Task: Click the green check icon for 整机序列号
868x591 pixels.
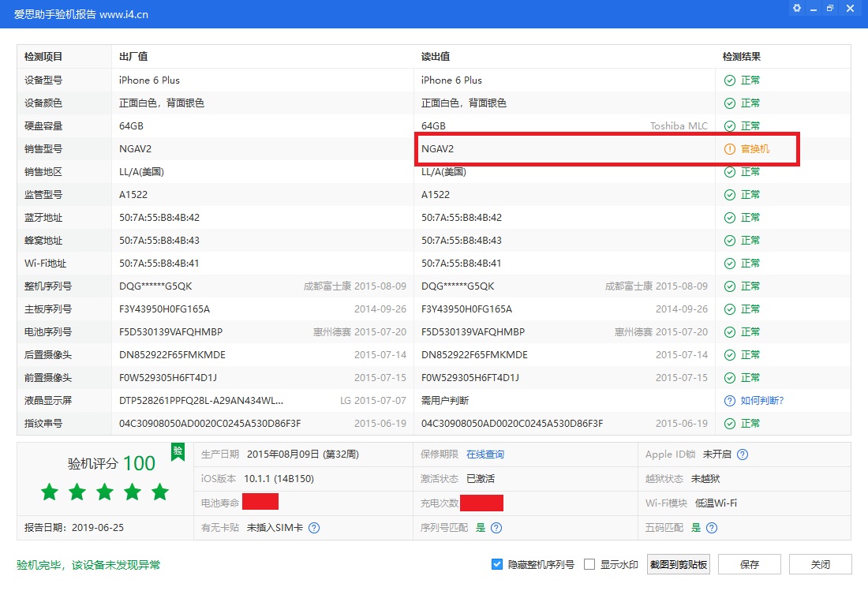Action: click(x=730, y=286)
